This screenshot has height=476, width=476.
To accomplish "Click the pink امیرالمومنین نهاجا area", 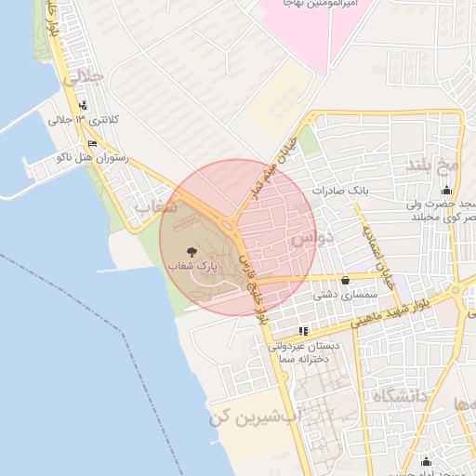I will click(313, 28).
